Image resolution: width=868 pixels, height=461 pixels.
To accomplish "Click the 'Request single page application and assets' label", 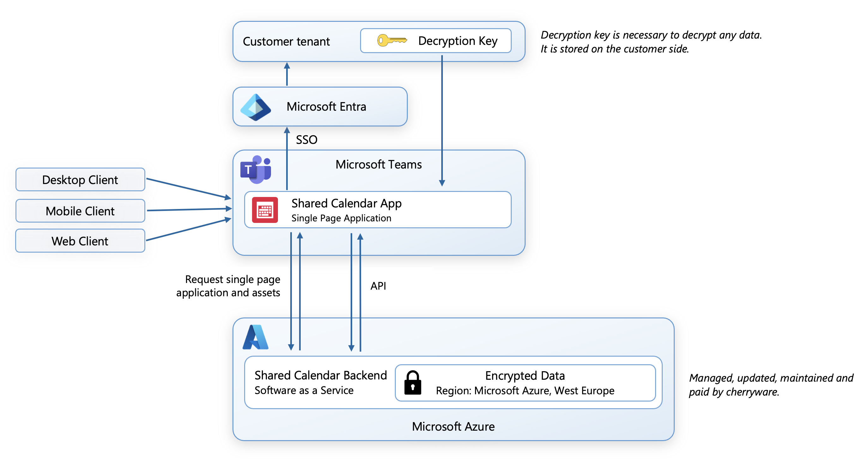I will (x=228, y=286).
